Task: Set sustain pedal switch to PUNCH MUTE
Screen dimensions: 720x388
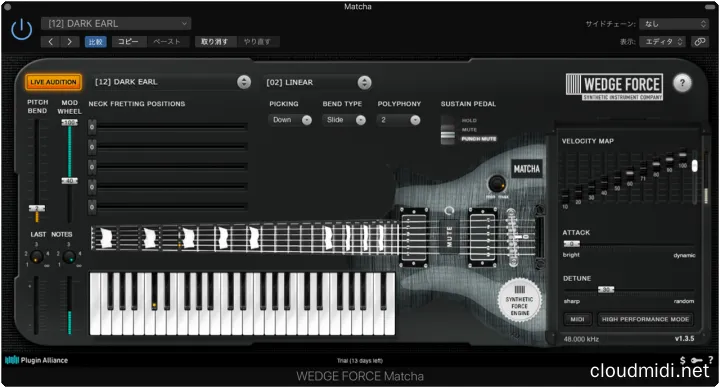Action: [x=478, y=139]
